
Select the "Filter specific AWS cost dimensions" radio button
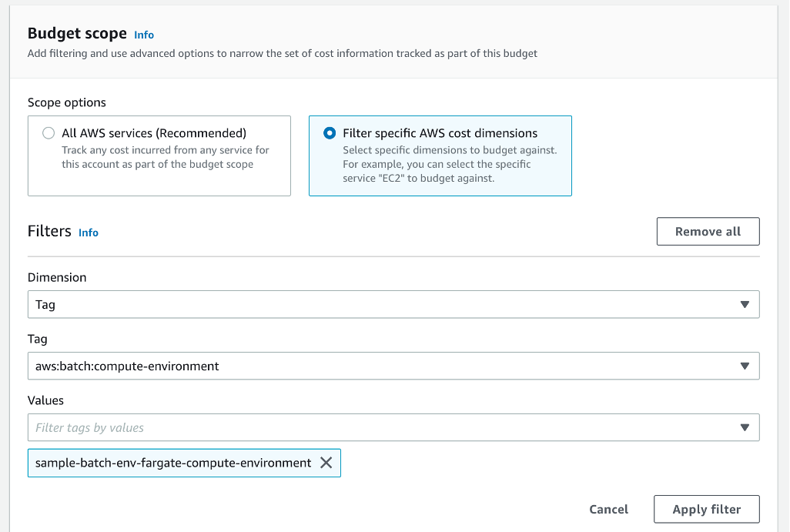click(328, 132)
